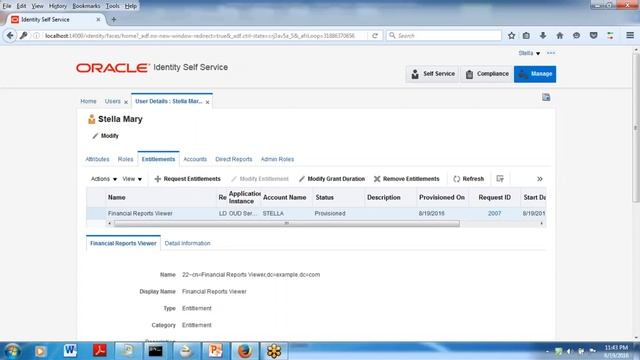Open Microsoft Word from taskbar

click(70, 351)
